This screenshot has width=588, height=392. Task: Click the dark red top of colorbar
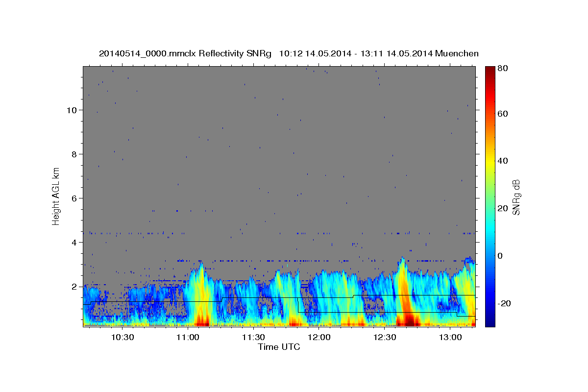tap(490, 72)
